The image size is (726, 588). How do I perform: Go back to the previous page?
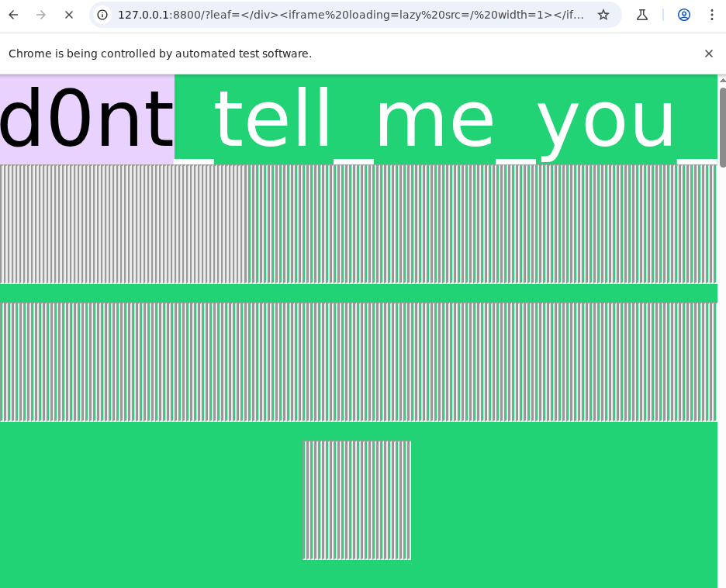(x=13, y=15)
